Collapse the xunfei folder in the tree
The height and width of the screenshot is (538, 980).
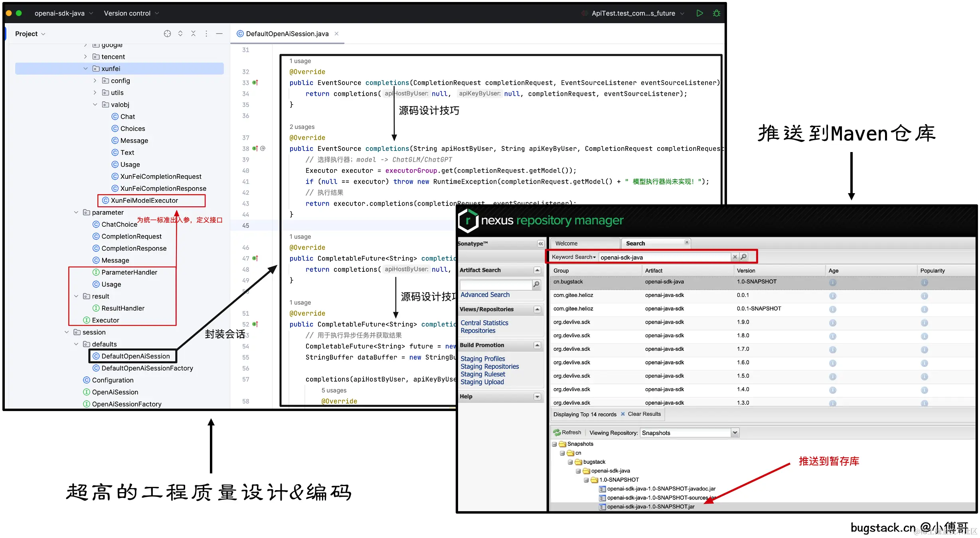click(x=85, y=69)
